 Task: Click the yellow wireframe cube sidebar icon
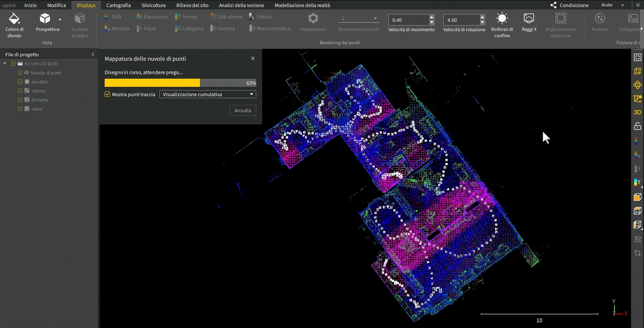click(x=638, y=71)
